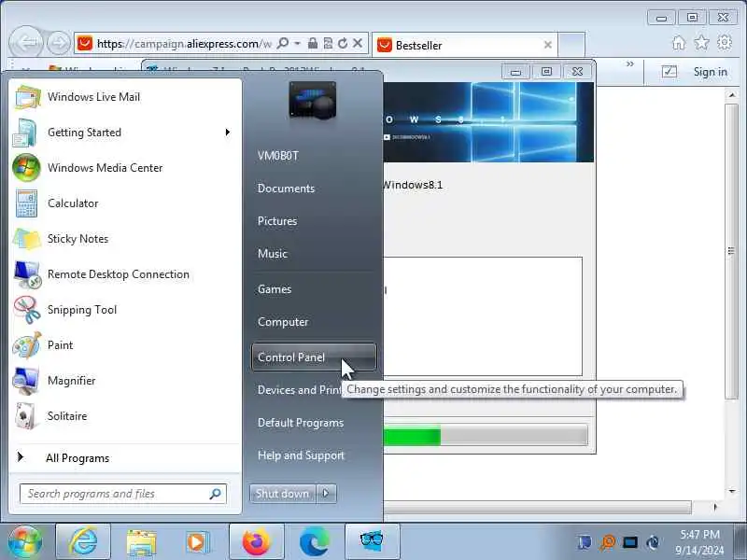
Task: Open VM0B0T user folder
Action: pos(277,156)
